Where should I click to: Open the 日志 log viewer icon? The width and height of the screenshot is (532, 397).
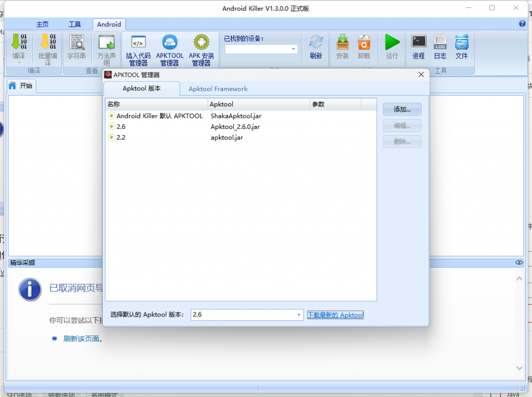click(x=440, y=47)
